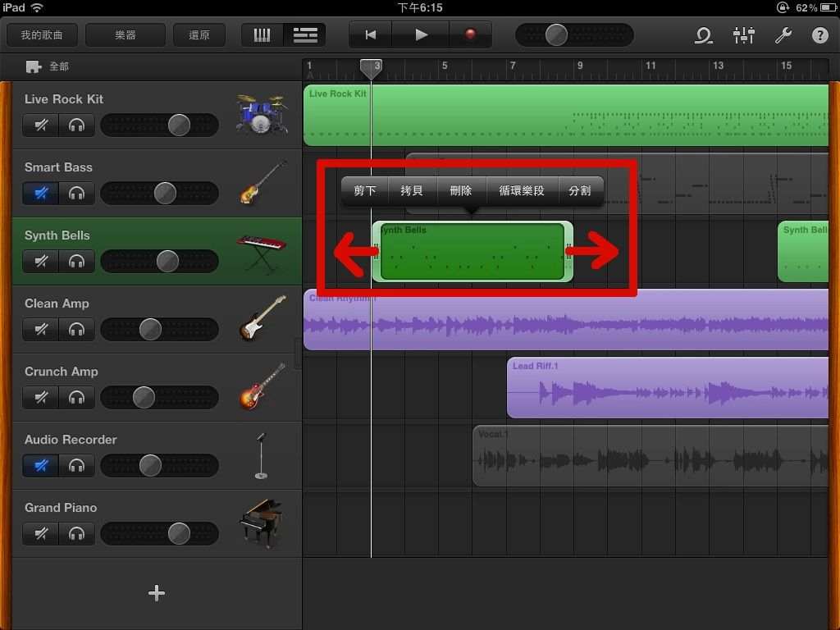Tap the help question mark icon
Image resolution: width=840 pixels, height=630 pixels.
click(x=819, y=35)
